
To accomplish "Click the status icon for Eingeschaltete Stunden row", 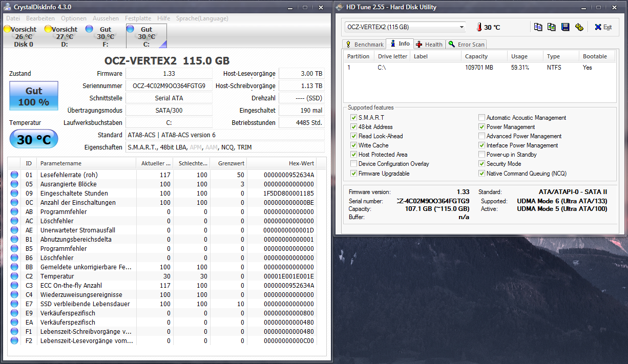I will [x=14, y=194].
